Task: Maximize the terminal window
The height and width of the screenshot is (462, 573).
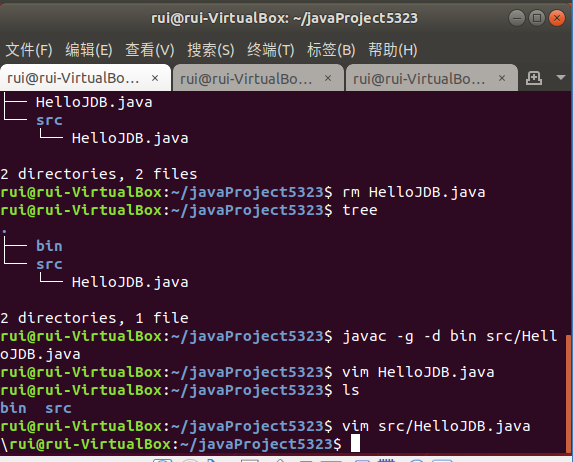Action: pyautogui.click(x=537, y=18)
